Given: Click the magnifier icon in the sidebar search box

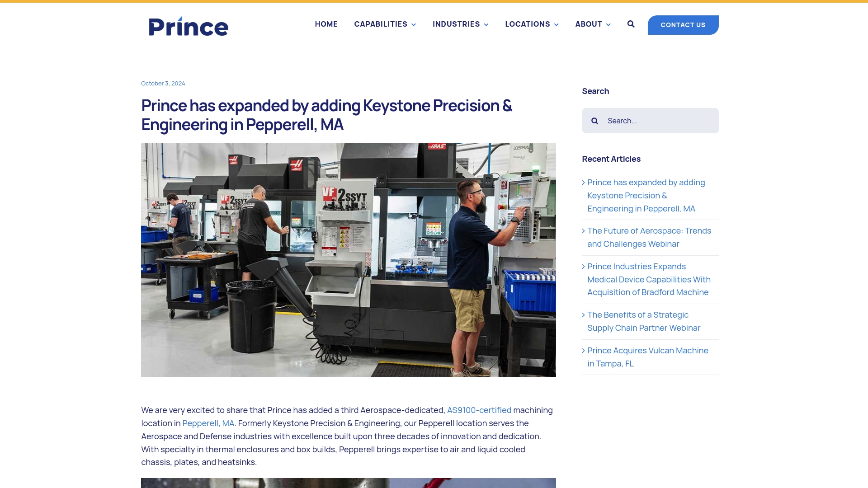Looking at the screenshot, I should click(x=594, y=121).
